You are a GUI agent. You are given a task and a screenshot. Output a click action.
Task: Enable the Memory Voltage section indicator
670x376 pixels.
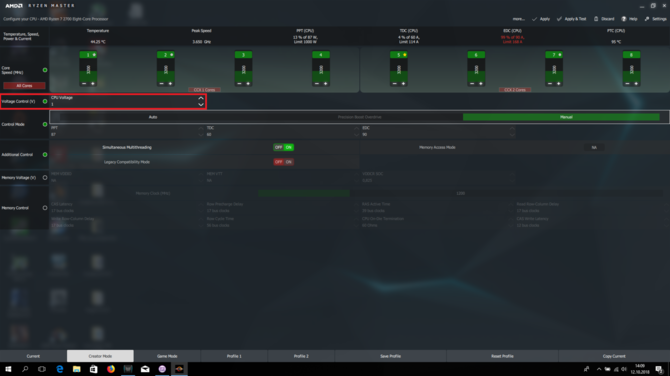click(x=45, y=178)
